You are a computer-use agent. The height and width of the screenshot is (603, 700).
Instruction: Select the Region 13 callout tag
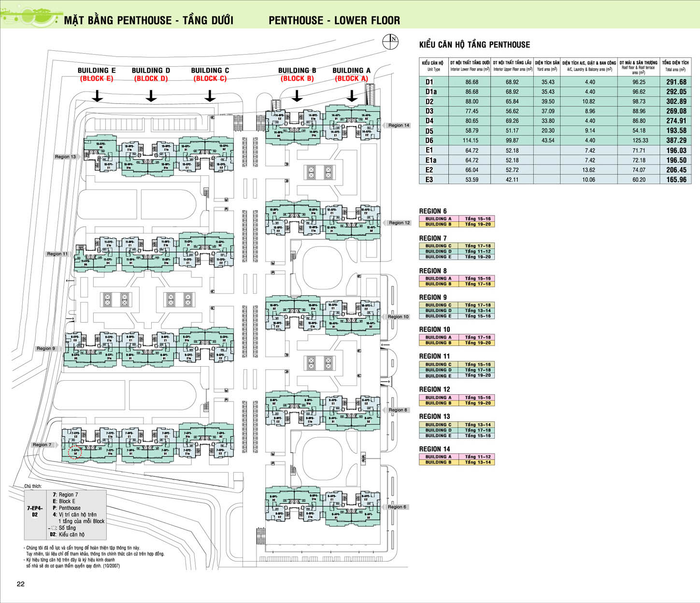[65, 157]
